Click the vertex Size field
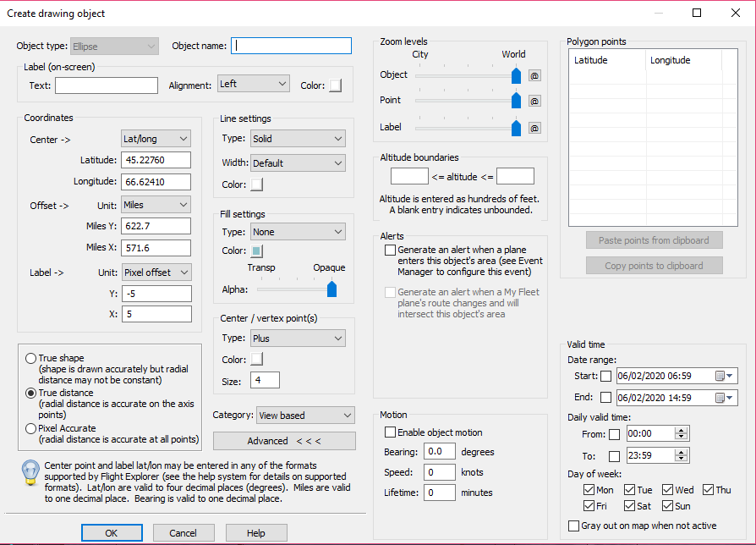The height and width of the screenshot is (545, 756). pos(266,380)
